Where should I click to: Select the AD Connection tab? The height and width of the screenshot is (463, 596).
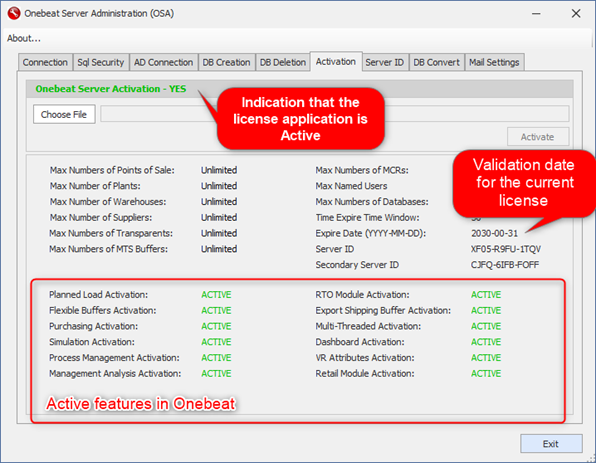coord(163,62)
